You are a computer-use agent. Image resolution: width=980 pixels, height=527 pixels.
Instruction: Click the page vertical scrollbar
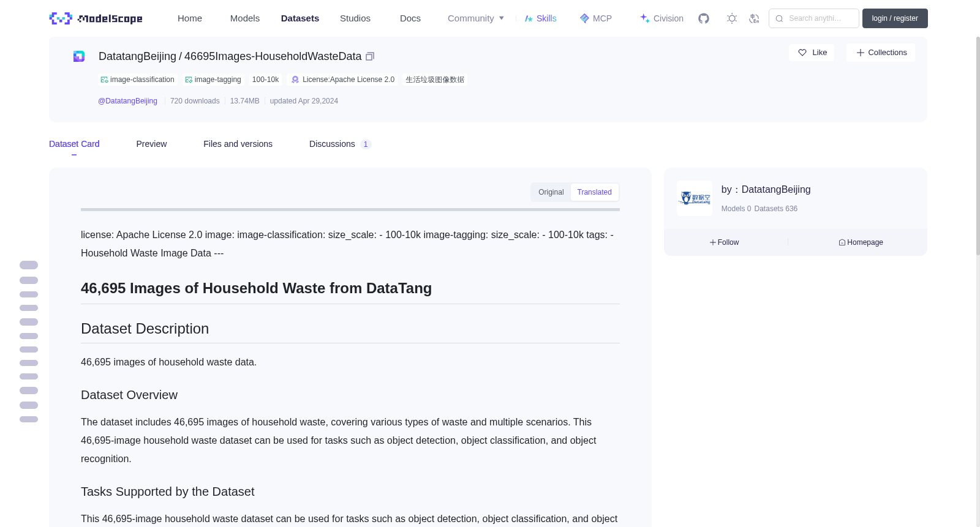pos(978,147)
